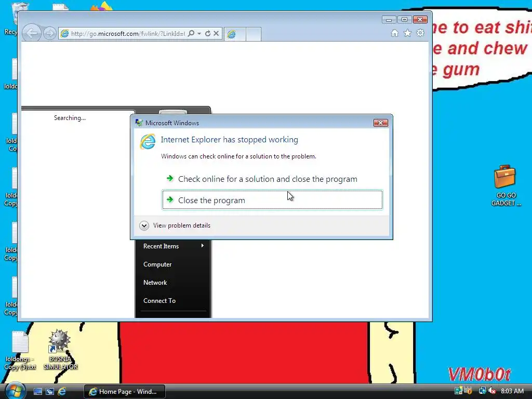Screen dimensions: 532x399
Task: Click the network tray icon
Action: coord(482,391)
